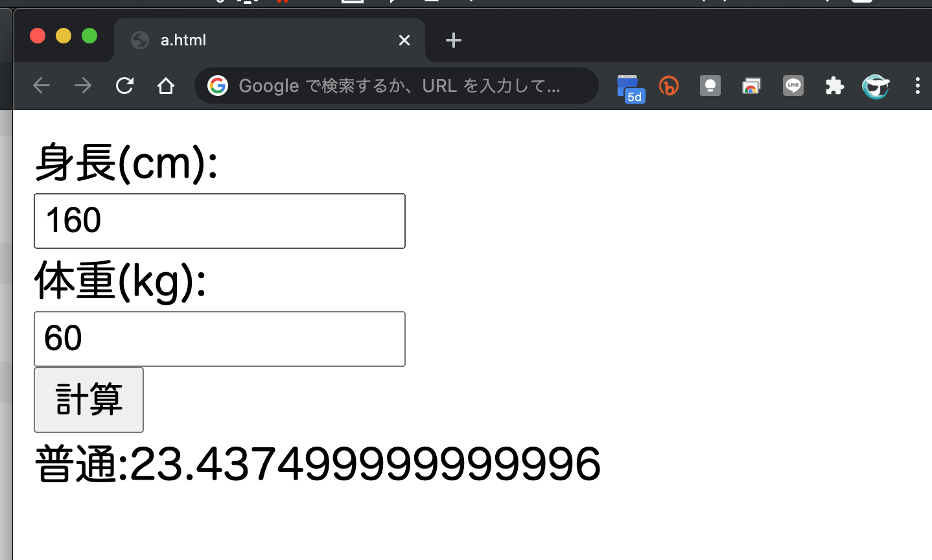The width and height of the screenshot is (932, 560).
Task: Open the orange Bitly extension icon
Action: coord(669,86)
